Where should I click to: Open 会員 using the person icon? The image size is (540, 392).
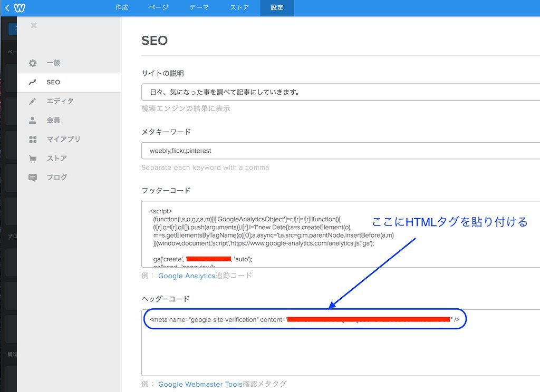[x=33, y=120]
